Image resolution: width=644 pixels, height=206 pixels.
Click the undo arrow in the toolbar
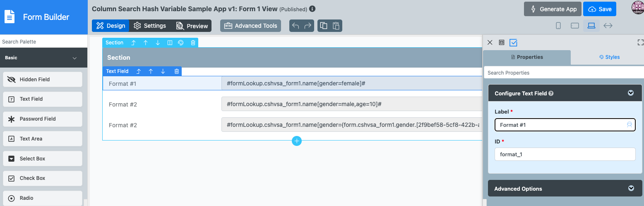coord(296,26)
